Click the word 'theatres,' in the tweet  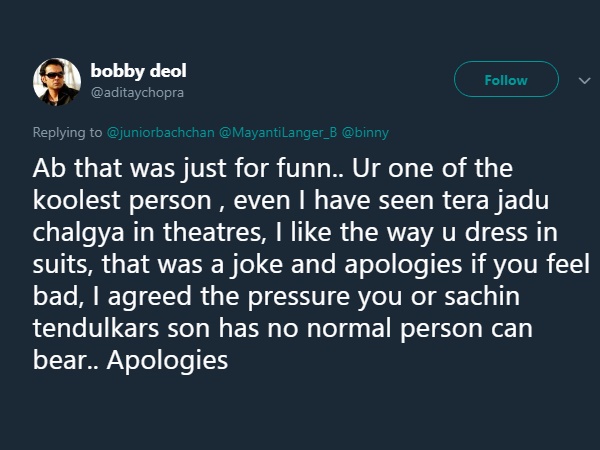[x=214, y=232]
